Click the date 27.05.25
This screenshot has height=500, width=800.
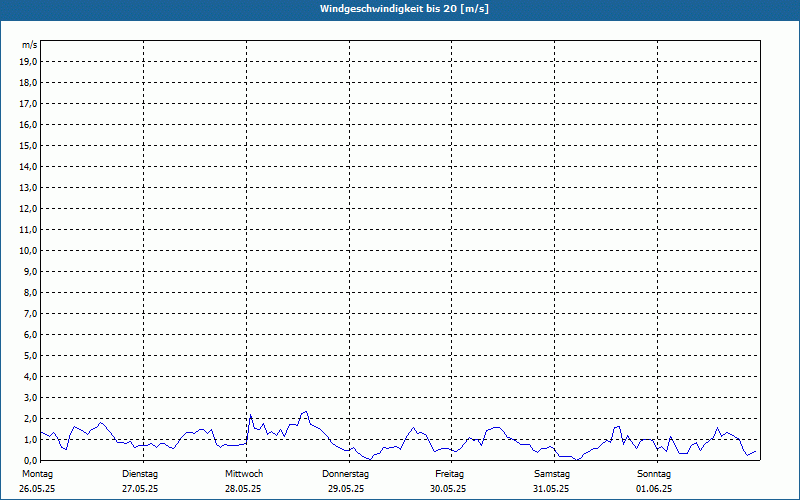click(x=140, y=489)
